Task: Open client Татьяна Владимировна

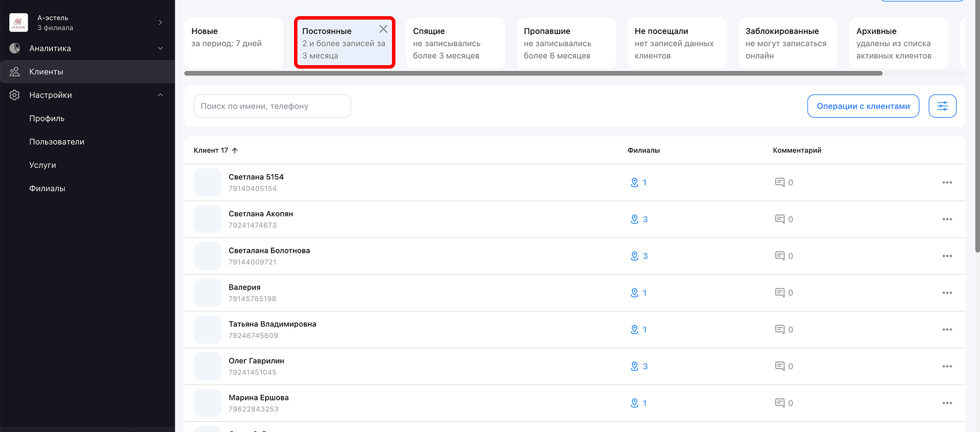Action: point(272,324)
